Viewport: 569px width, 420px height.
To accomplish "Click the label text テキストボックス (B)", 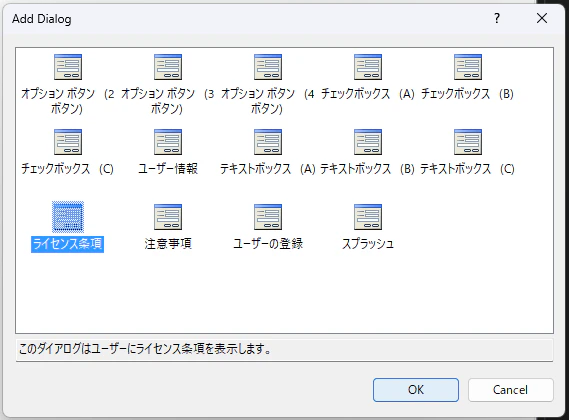I will coord(367,169).
